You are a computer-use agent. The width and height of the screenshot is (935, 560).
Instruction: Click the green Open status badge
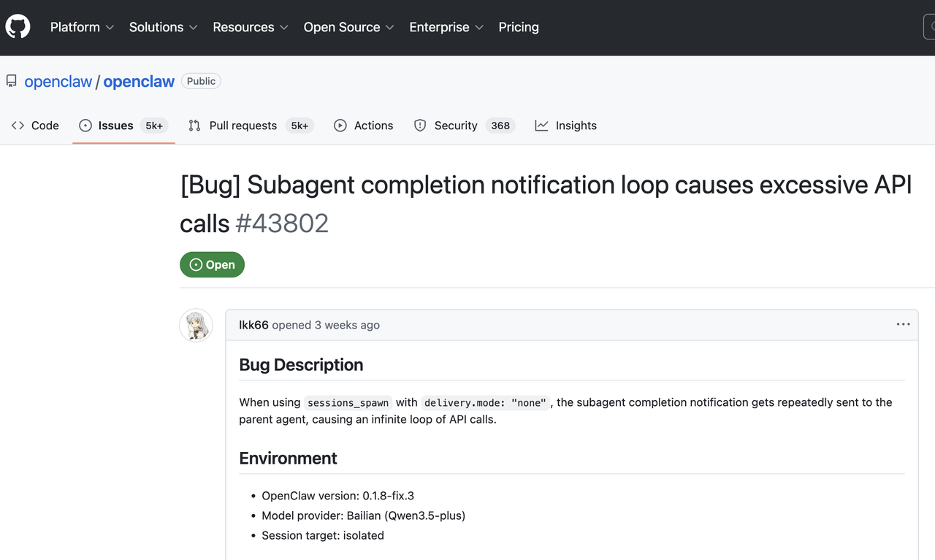point(212,264)
